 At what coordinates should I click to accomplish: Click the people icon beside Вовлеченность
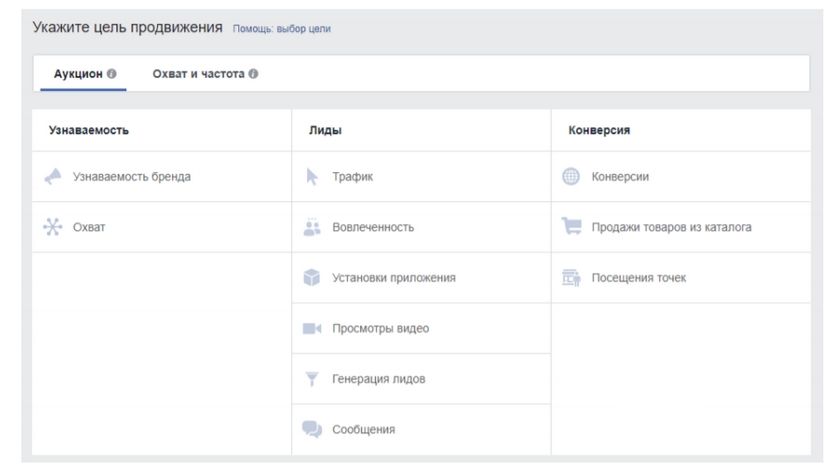312,227
